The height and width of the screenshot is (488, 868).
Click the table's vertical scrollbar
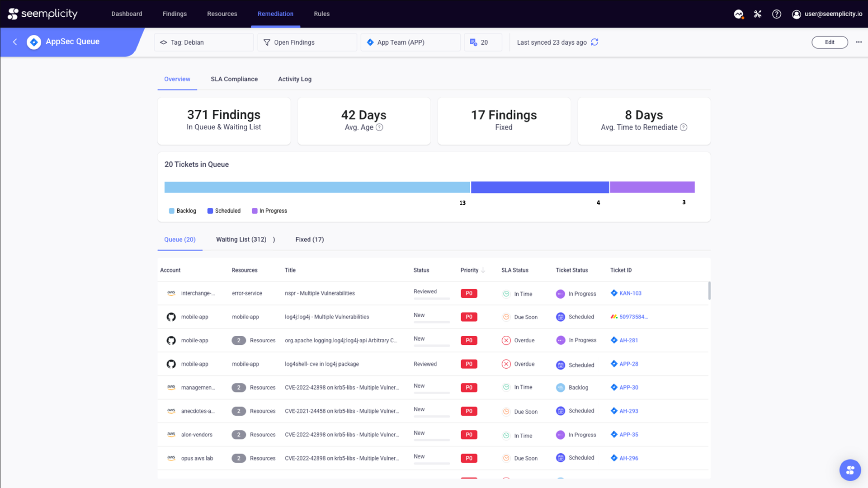coord(709,291)
